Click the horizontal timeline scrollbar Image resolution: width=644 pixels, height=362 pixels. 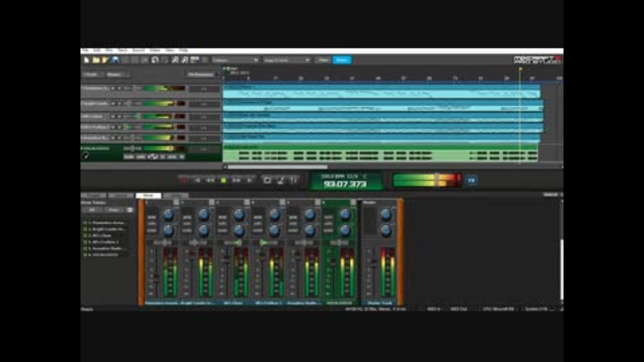coord(278,167)
